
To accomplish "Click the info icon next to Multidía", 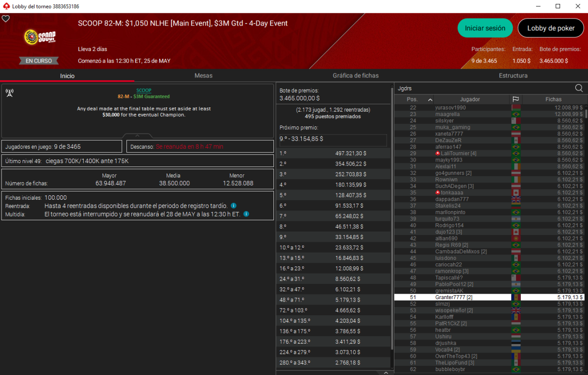I will pos(246,214).
